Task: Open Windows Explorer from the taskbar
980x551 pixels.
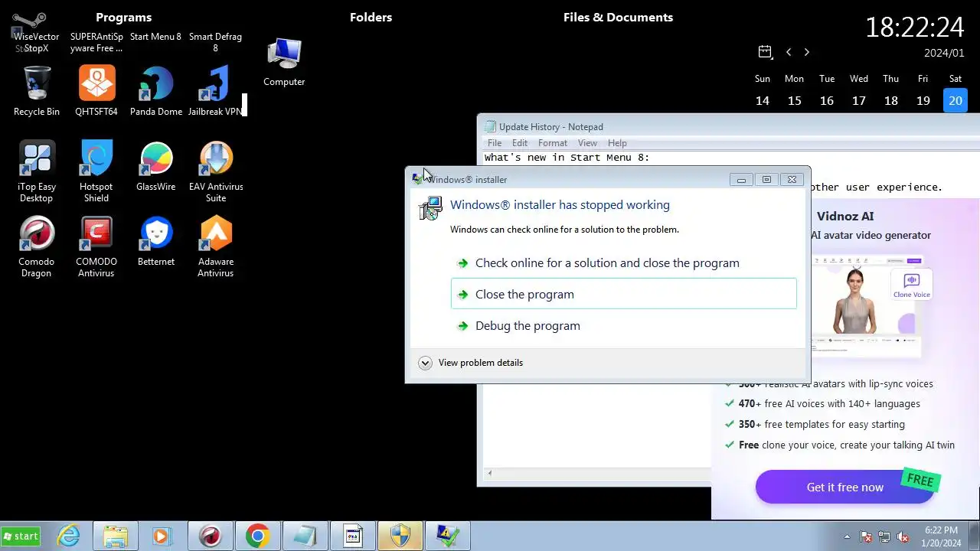Action: pos(116,536)
